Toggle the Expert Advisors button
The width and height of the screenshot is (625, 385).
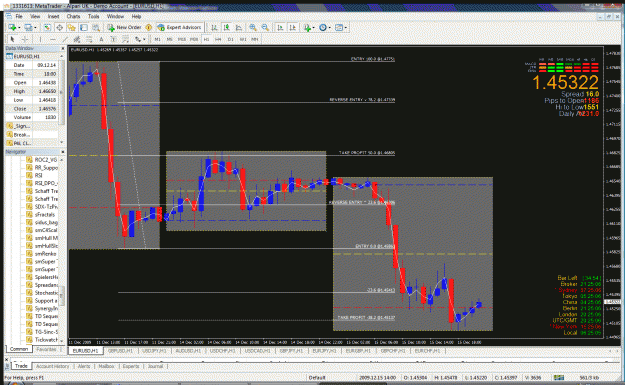pos(179,28)
